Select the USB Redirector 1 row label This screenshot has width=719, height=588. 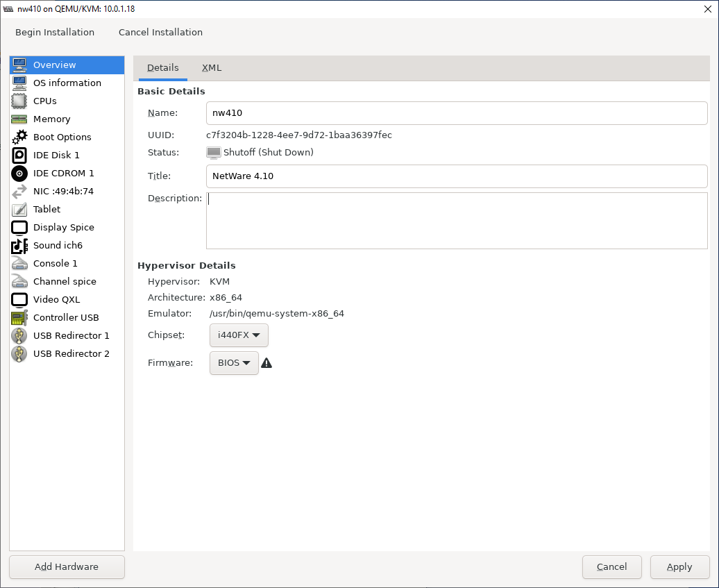point(71,336)
